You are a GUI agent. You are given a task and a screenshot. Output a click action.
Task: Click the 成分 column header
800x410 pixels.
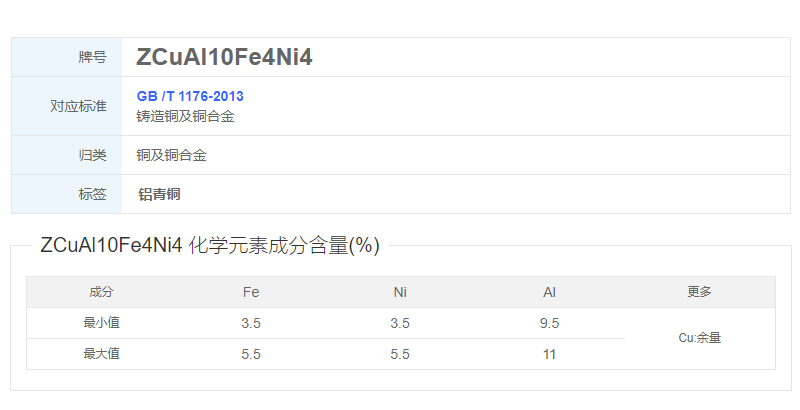pos(101,292)
